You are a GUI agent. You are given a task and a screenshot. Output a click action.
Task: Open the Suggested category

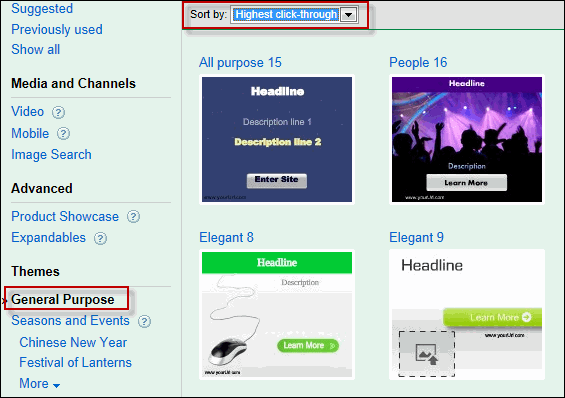(x=42, y=8)
